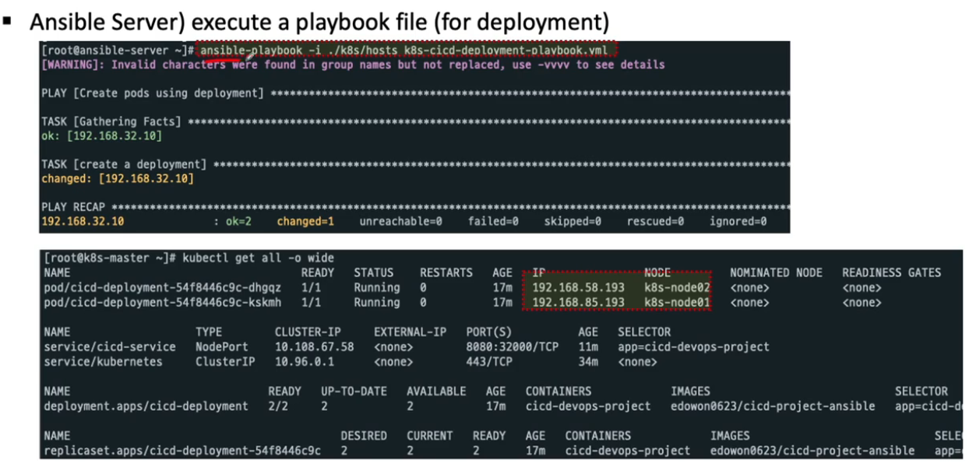The height and width of the screenshot is (474, 980).
Task: Click '11m' age of cicd-service
Action: point(588,347)
